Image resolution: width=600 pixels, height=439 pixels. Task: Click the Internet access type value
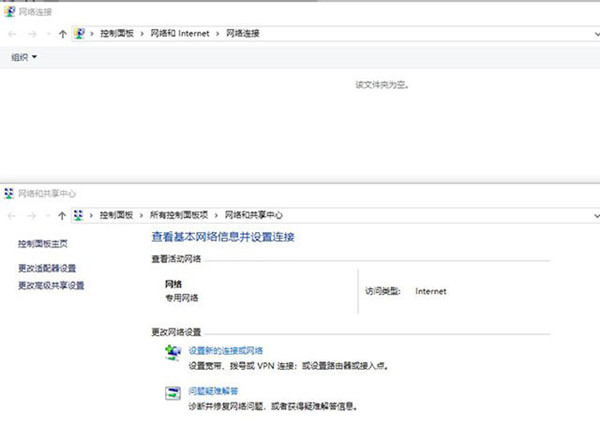[431, 291]
